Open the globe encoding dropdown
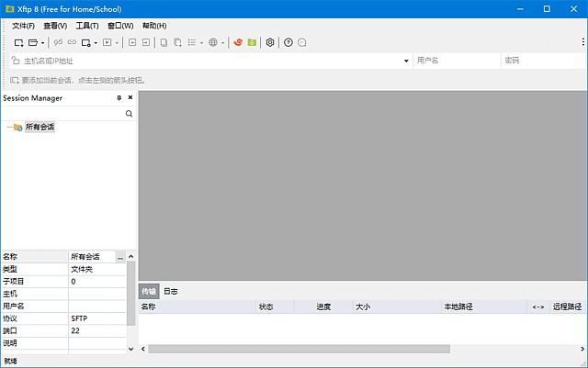This screenshot has width=588, height=368. 215,42
